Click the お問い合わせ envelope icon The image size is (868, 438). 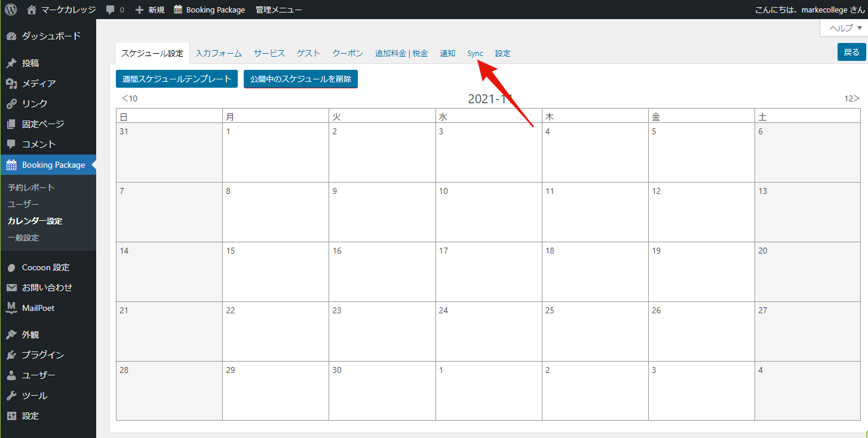pyautogui.click(x=11, y=288)
